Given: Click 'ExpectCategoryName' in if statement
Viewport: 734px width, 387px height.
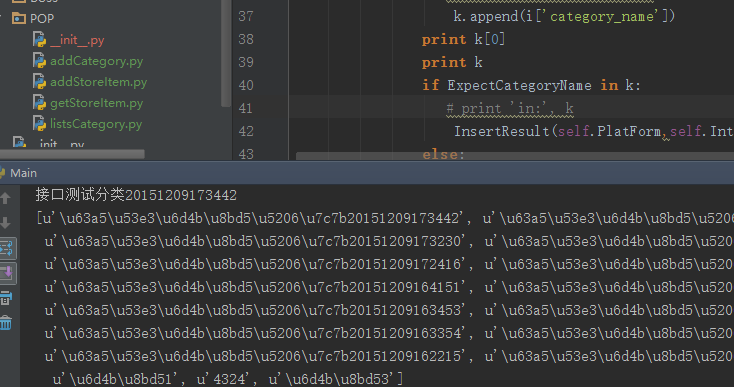Looking at the screenshot, I should coord(519,85).
